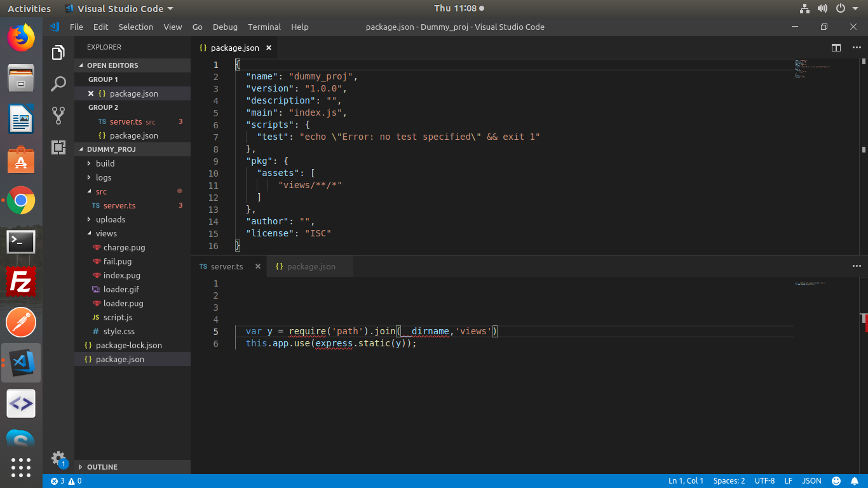Switch to the package.json tab in bottom group
Viewport: 868px width, 488px height.
(311, 266)
